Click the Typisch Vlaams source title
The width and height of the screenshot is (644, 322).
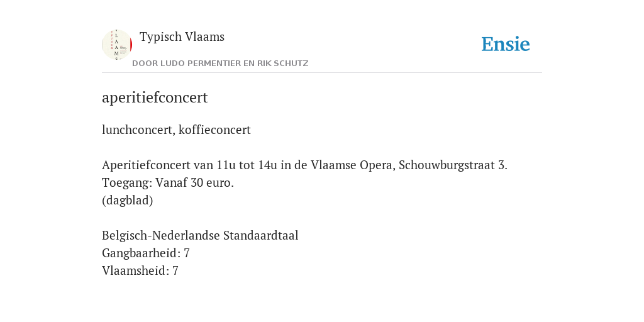click(x=182, y=37)
